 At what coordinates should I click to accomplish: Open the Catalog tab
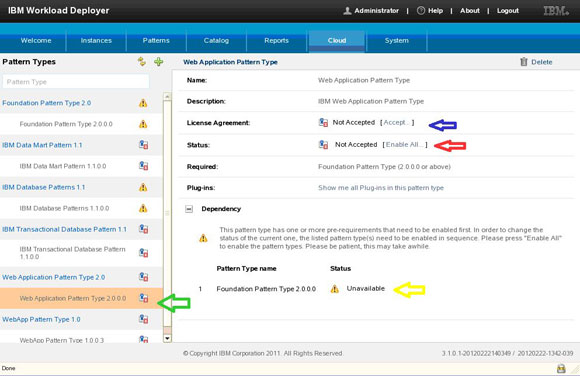[216, 41]
